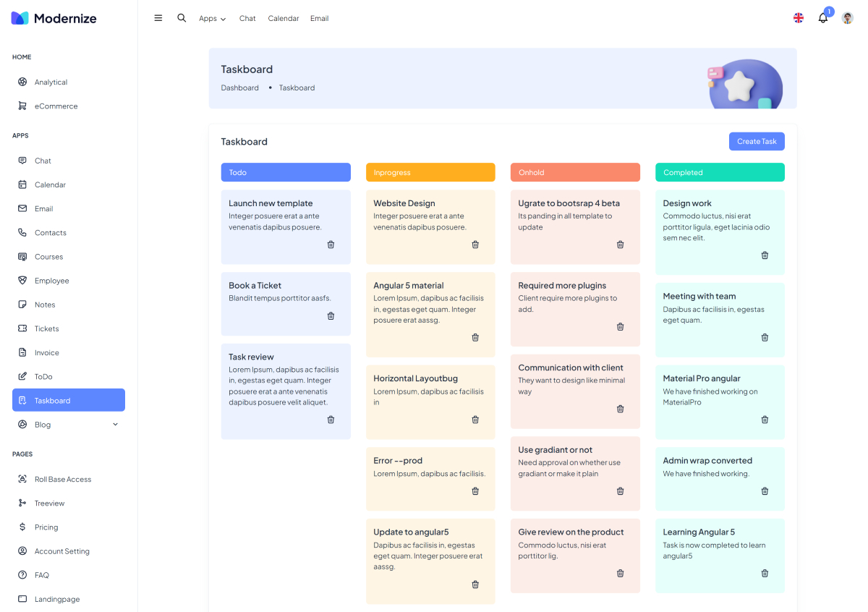The height and width of the screenshot is (612, 868).
Task: Open Calendar from the top navigation
Action: [x=283, y=19]
